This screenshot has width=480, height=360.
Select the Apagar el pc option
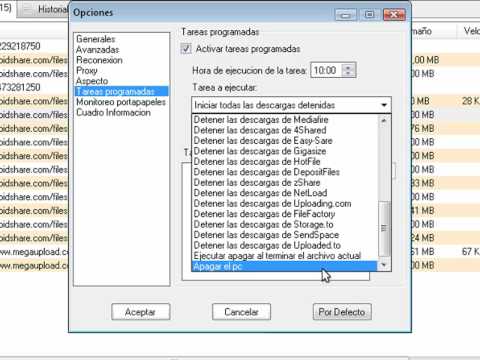point(285,266)
